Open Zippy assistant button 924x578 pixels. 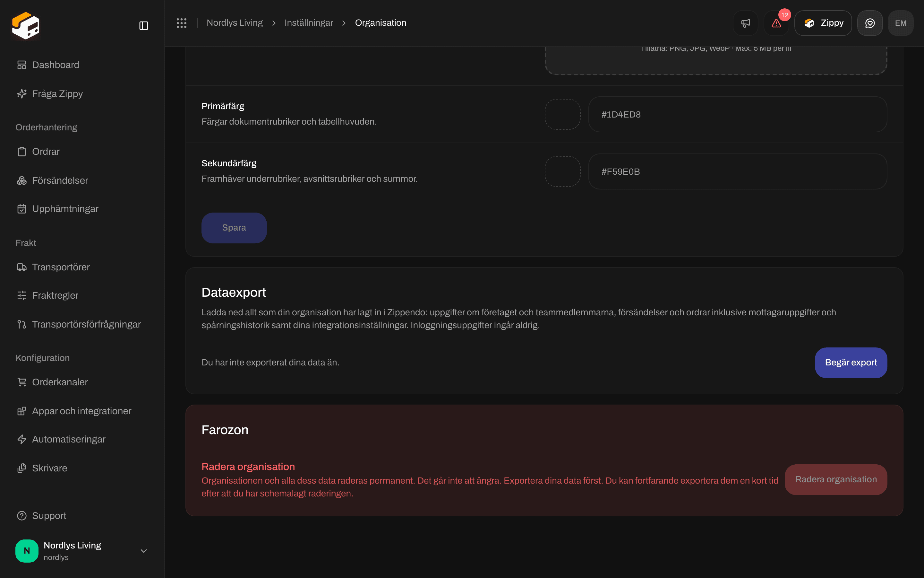[x=823, y=23]
